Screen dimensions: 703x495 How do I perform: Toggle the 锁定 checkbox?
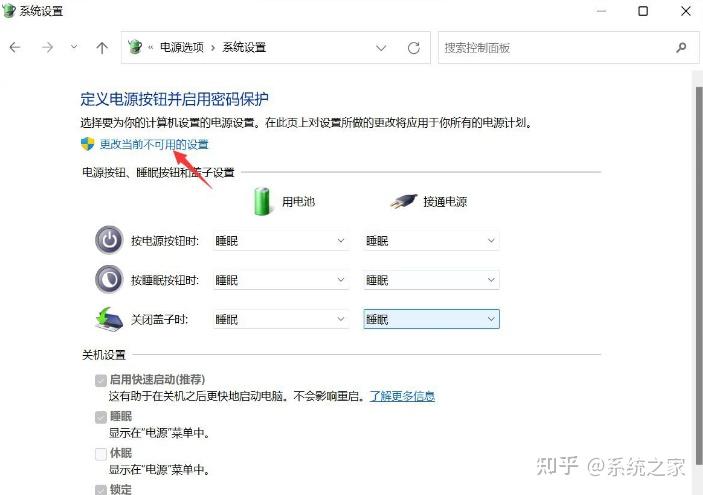click(101, 489)
